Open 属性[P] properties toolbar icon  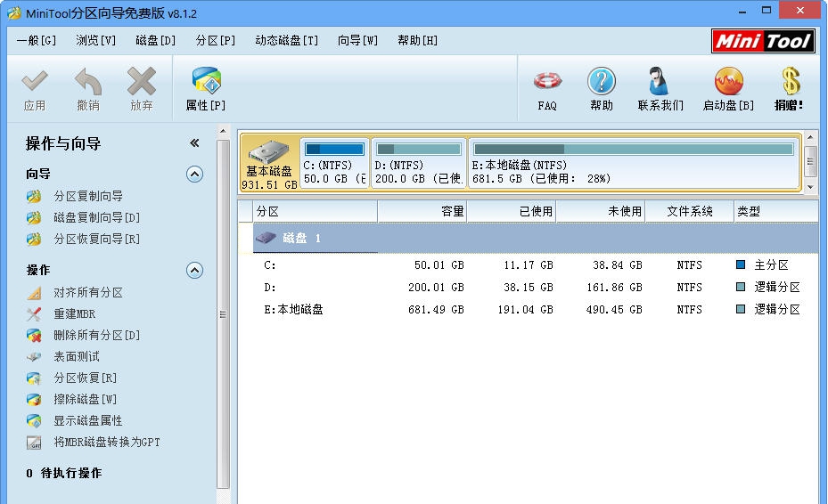click(207, 81)
